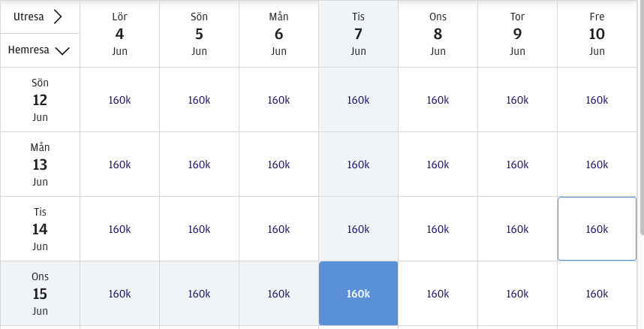
Task: Select return date Mån 13 Jun row header
Action: [40, 164]
